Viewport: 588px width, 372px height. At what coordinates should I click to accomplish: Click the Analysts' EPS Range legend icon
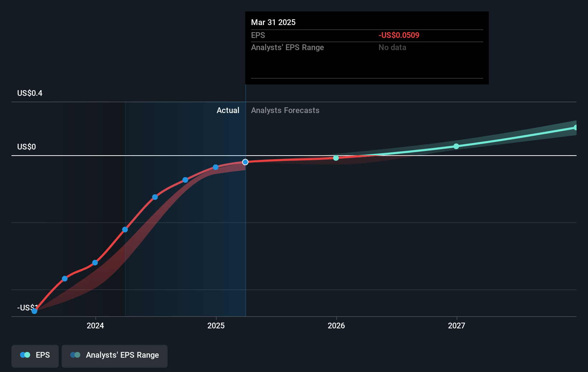click(76, 355)
